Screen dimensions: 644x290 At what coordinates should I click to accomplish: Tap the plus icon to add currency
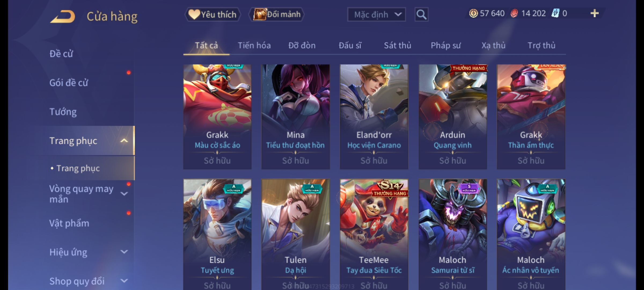(x=595, y=13)
